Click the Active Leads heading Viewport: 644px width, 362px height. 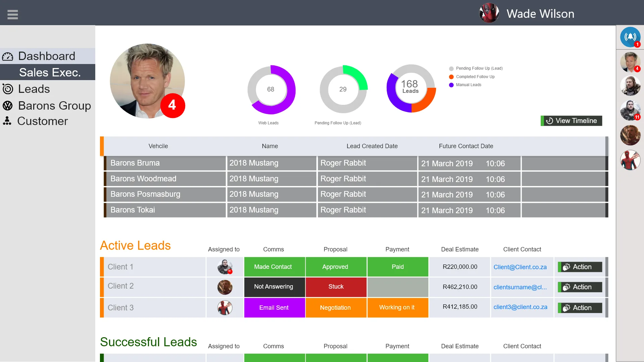click(136, 246)
